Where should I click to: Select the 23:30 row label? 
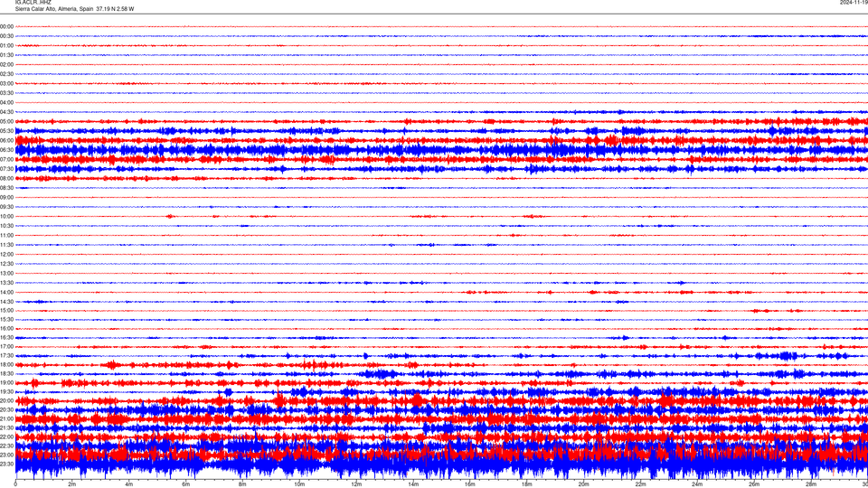(6, 464)
